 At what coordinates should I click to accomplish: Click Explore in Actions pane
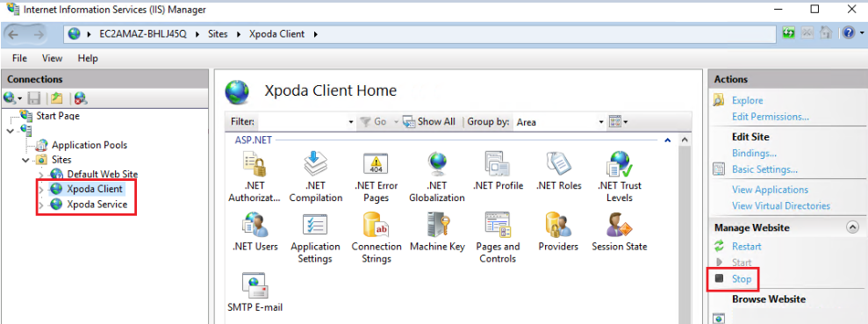[747, 100]
